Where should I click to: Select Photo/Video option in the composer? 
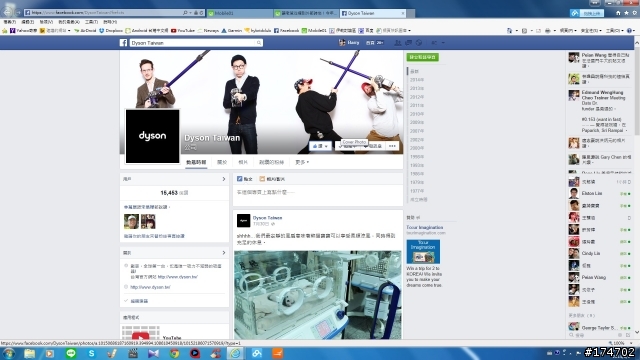tap(272, 179)
